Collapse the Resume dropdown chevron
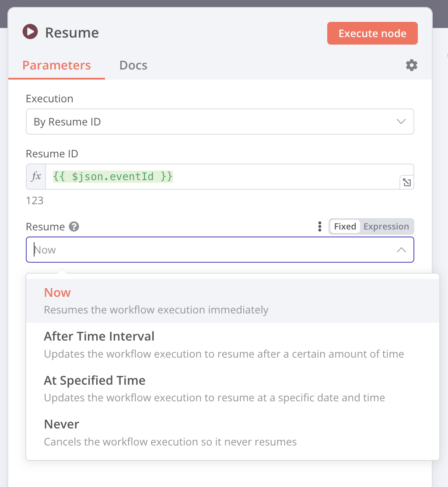 point(401,250)
